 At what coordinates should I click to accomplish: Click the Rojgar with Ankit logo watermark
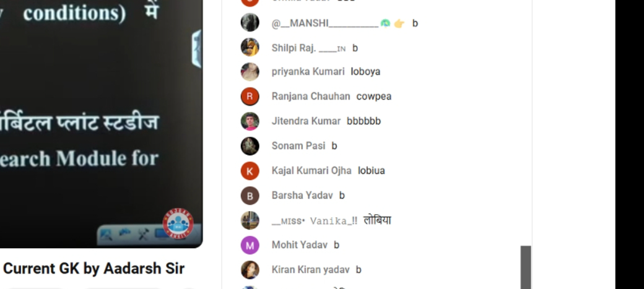pos(178,224)
